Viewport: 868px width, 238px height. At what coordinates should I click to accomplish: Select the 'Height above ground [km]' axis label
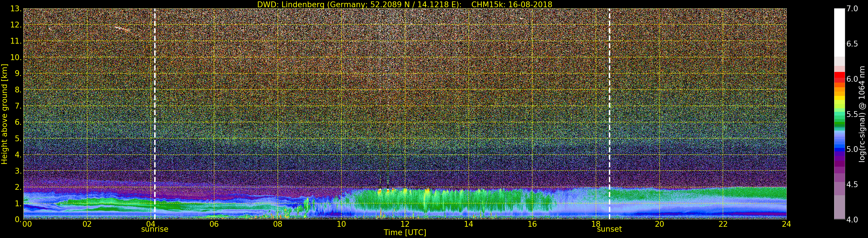point(4,114)
